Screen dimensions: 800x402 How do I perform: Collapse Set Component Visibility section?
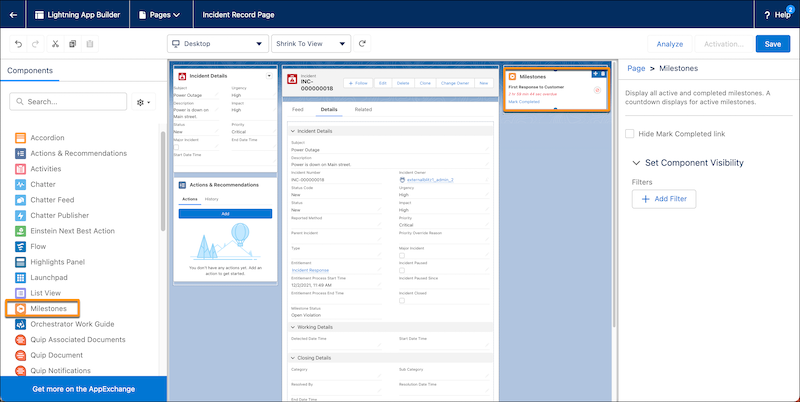click(636, 163)
